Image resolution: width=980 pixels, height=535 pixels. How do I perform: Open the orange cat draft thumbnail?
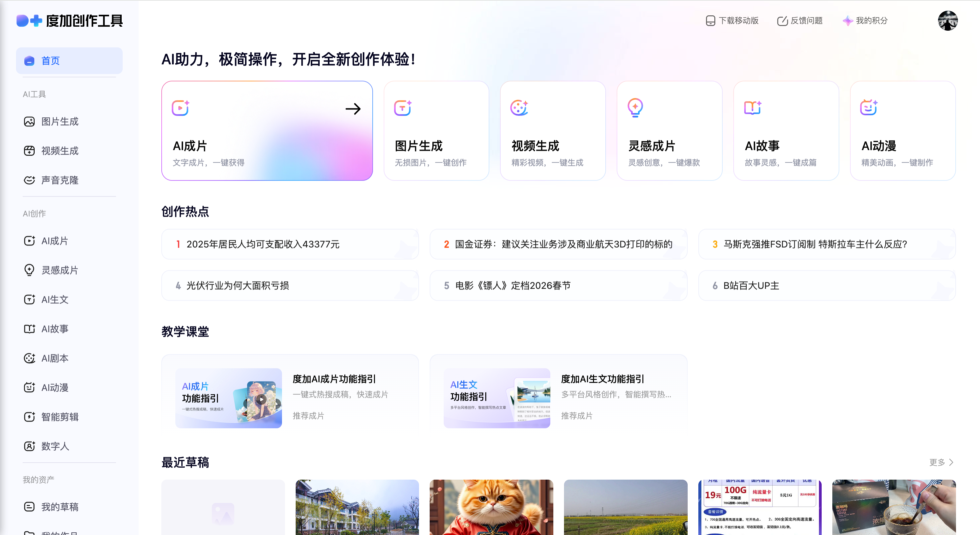click(491, 507)
